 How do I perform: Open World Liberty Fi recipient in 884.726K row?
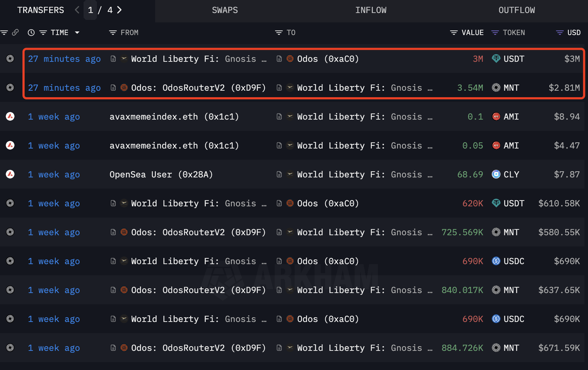point(365,348)
